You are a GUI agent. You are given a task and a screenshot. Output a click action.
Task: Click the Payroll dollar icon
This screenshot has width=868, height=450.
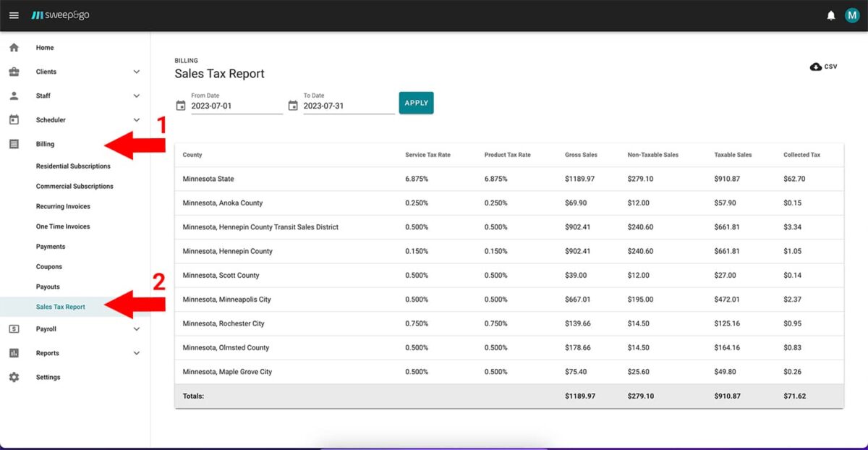tap(14, 328)
